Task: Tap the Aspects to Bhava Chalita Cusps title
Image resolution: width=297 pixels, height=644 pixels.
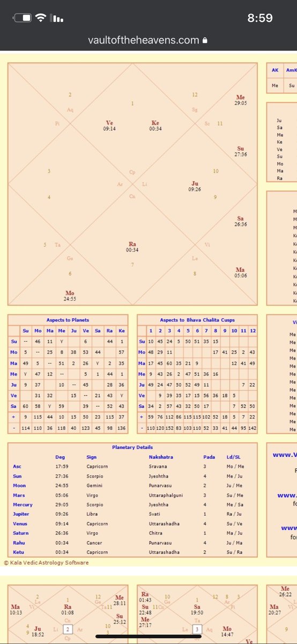Action: coord(197,320)
